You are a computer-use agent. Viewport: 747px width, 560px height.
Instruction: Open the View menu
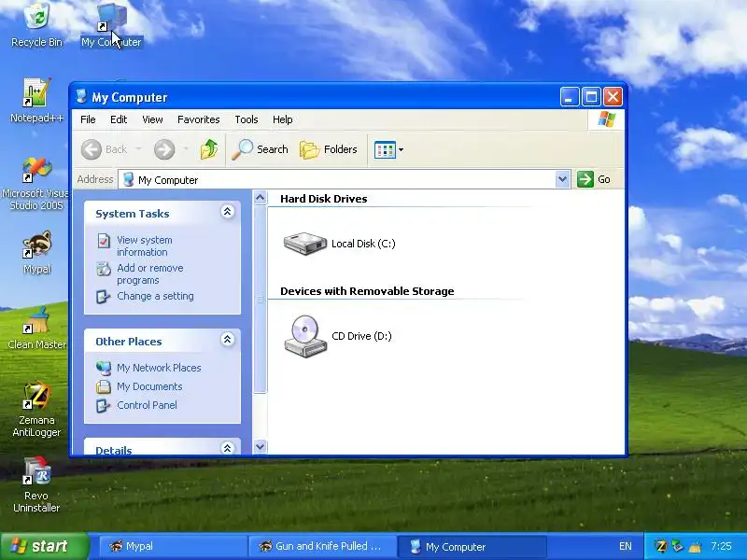click(x=152, y=119)
